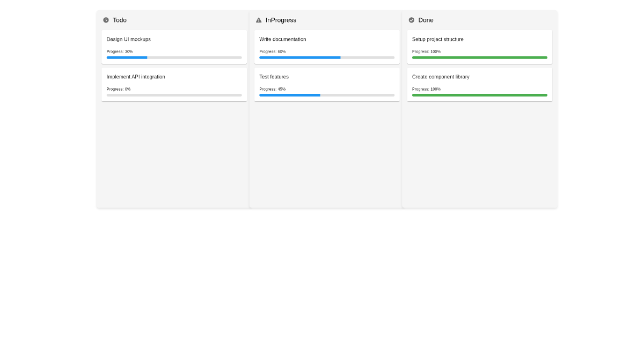Click the 60% progress bar under Write documentation
644x338 pixels.
tap(327, 57)
